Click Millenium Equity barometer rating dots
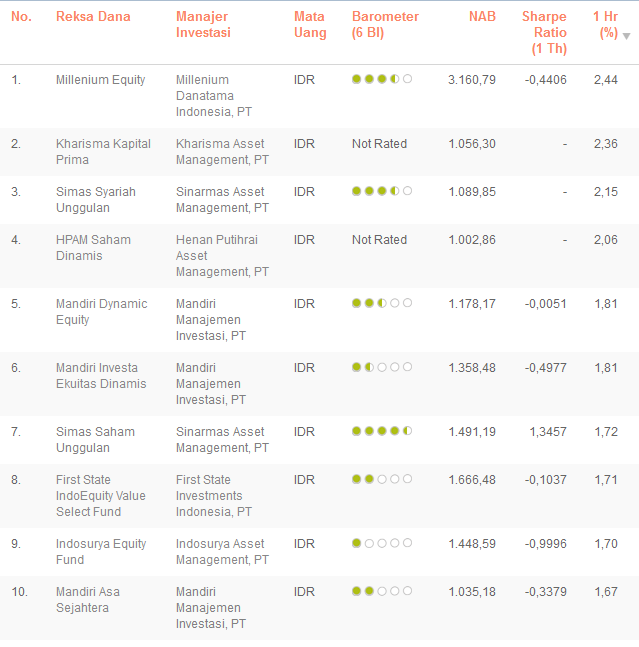 [382, 79]
